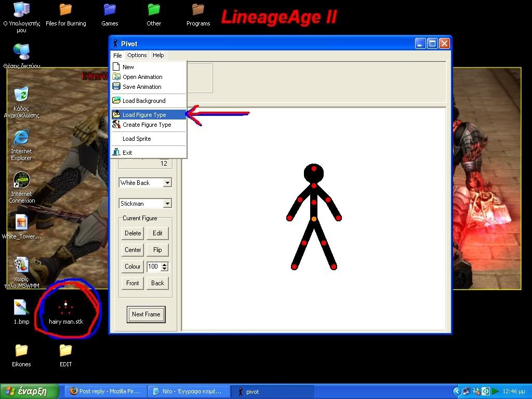This screenshot has height=399, width=532.
Task: Expand the White Back background dropdown
Action: click(167, 183)
